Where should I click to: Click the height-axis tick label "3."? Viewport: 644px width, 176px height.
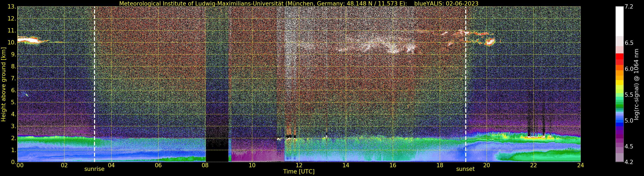(x=13, y=126)
